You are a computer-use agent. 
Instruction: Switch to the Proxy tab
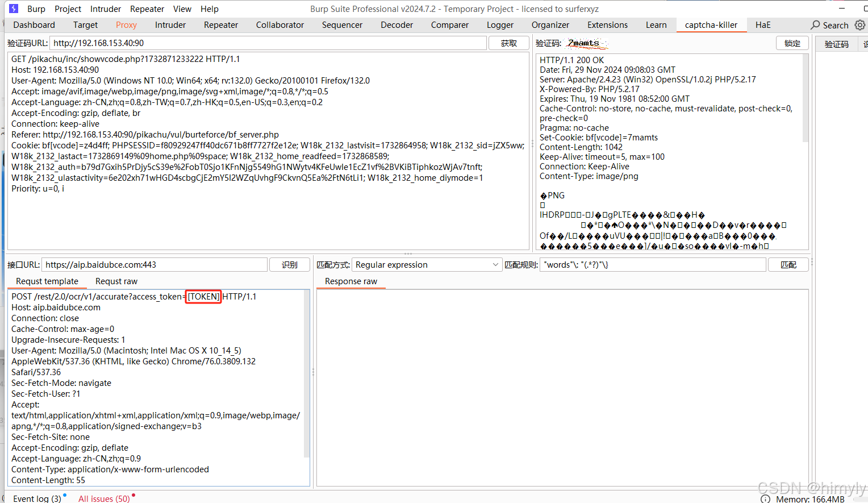coord(126,25)
